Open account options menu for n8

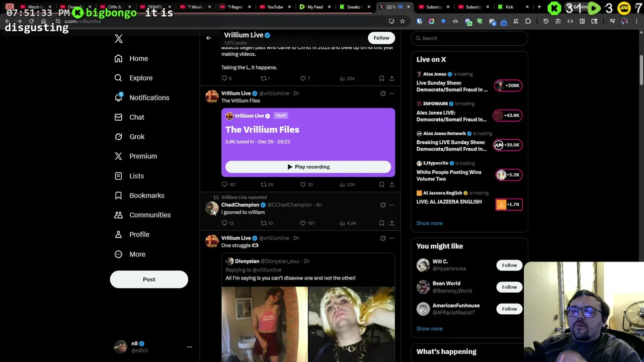[190, 347]
